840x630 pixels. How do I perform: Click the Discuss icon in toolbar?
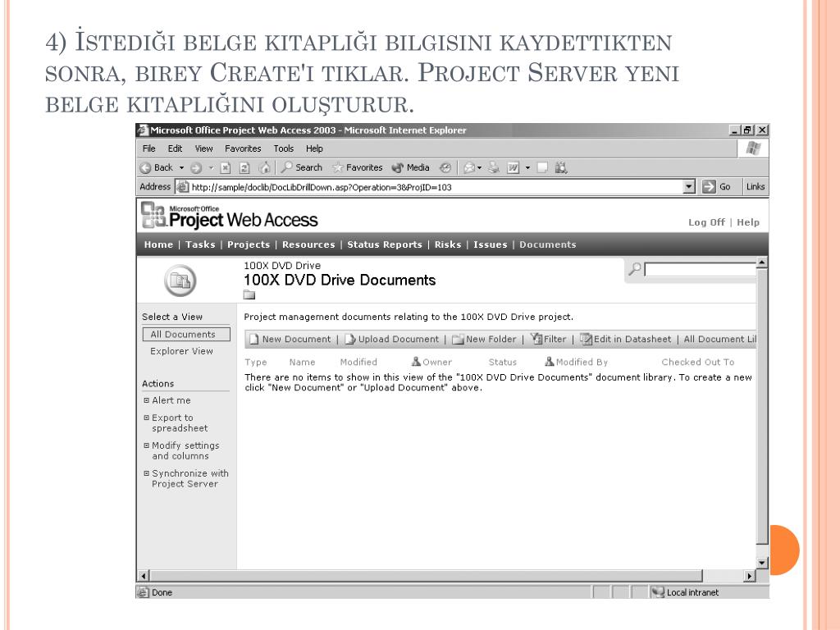click(x=542, y=167)
